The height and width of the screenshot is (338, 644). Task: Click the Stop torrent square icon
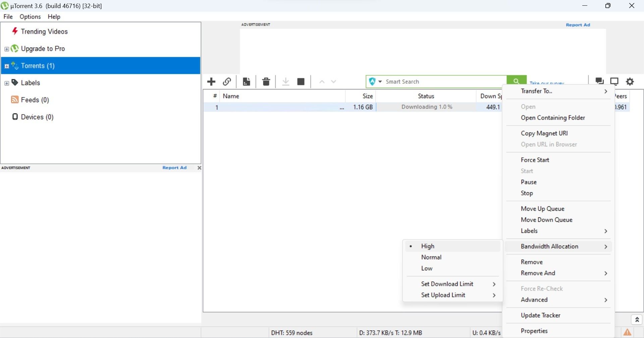301,81
